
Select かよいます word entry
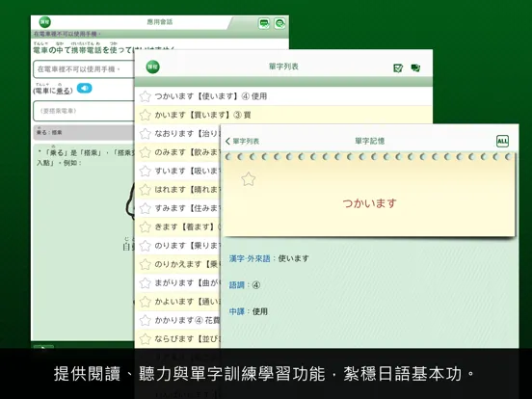coord(177,302)
